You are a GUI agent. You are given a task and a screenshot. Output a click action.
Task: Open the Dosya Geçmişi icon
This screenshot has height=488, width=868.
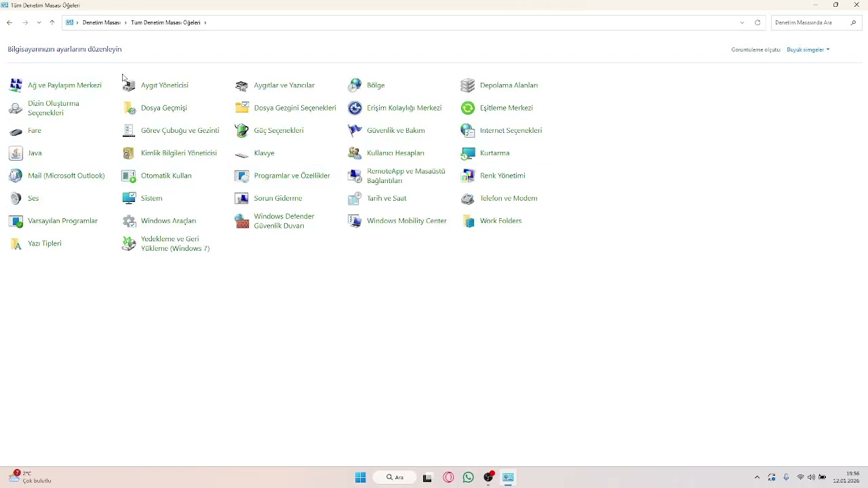point(129,108)
